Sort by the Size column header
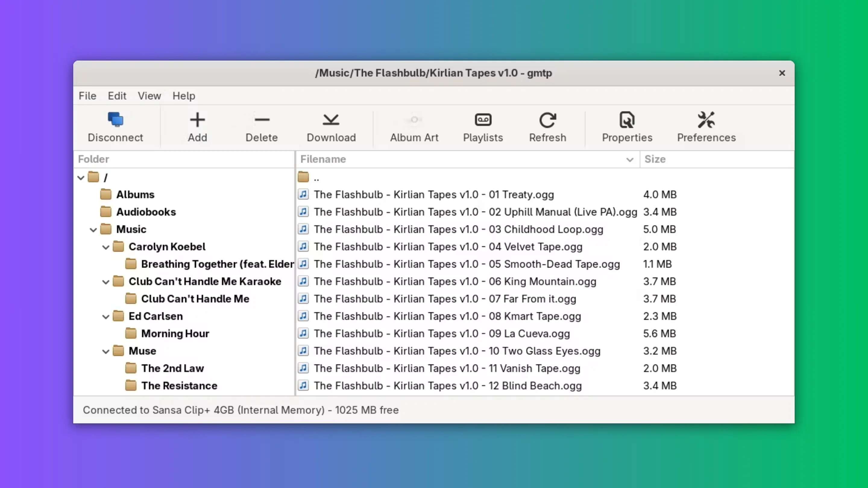868x488 pixels. [717, 159]
